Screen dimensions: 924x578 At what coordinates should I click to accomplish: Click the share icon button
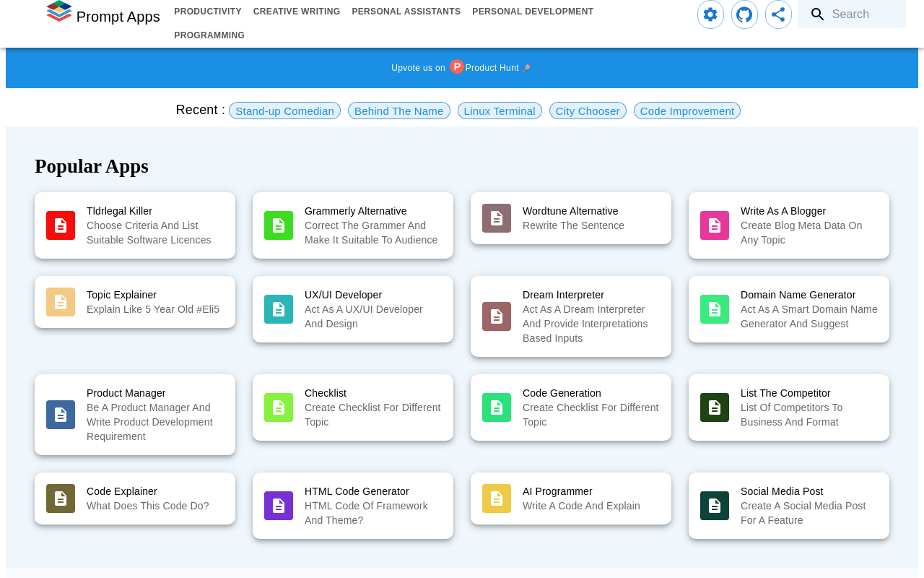(778, 14)
